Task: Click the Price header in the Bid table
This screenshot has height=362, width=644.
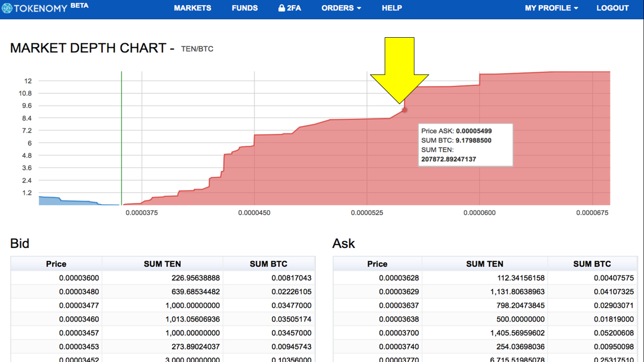Action: 56,264
